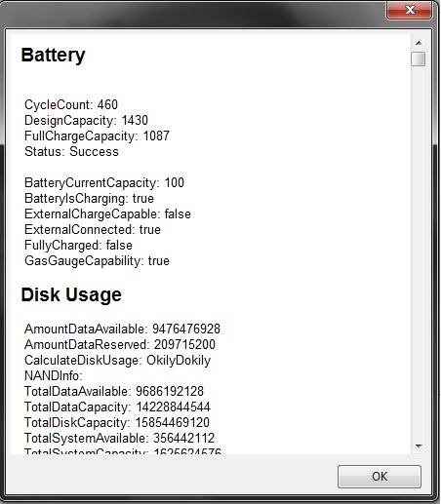The height and width of the screenshot is (504, 441).
Task: Click the Disk Usage heading
Action: (71, 295)
